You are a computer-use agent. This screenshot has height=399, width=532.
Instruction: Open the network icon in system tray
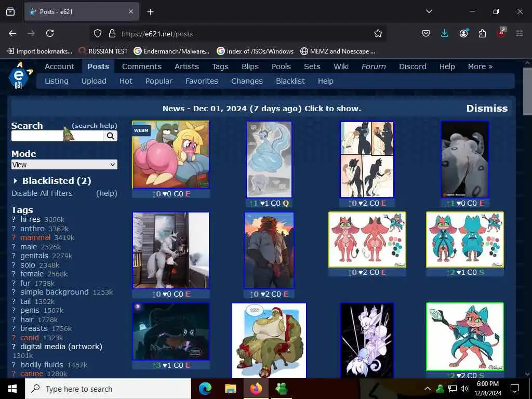click(x=453, y=389)
